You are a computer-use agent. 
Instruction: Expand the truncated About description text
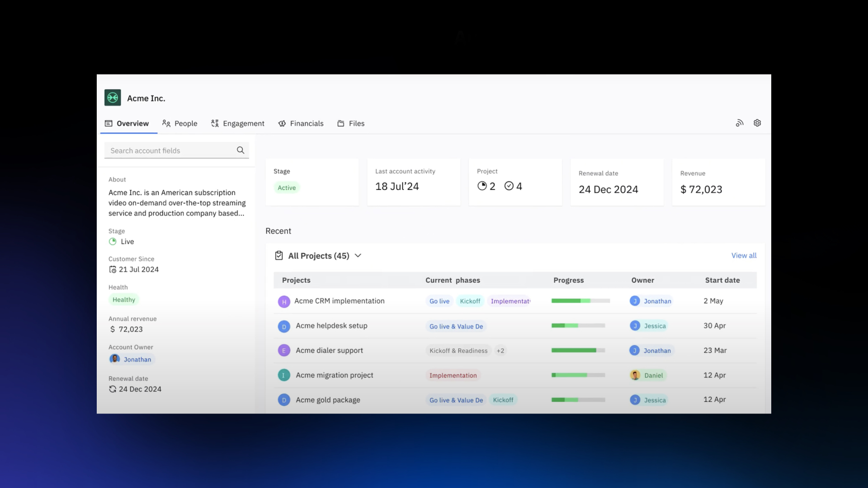pos(177,203)
